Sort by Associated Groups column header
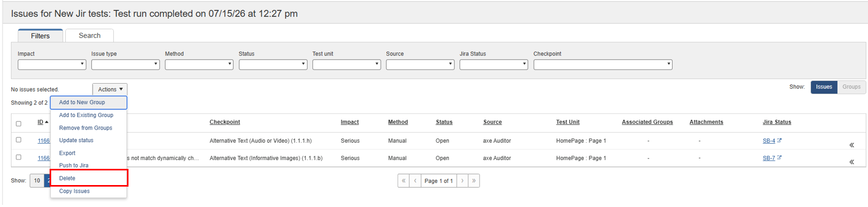868x207 pixels. pos(647,122)
